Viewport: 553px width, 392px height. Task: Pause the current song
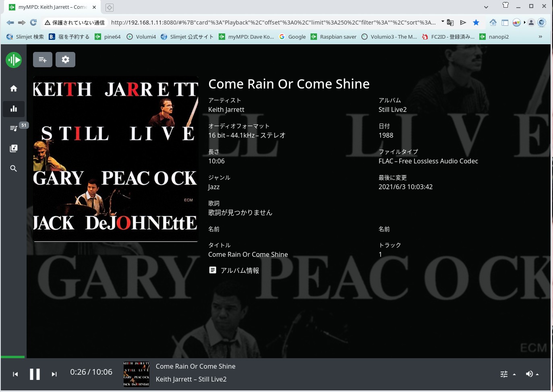[x=35, y=374]
